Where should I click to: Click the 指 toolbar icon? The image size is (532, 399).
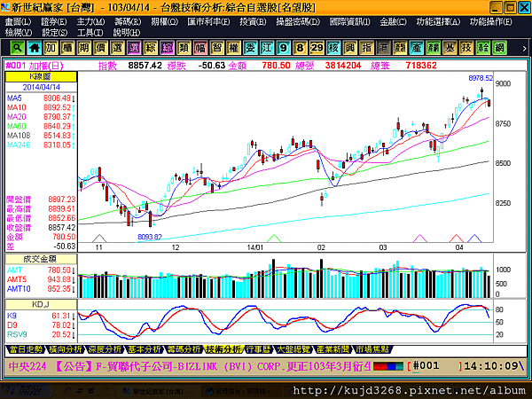click(x=366, y=48)
